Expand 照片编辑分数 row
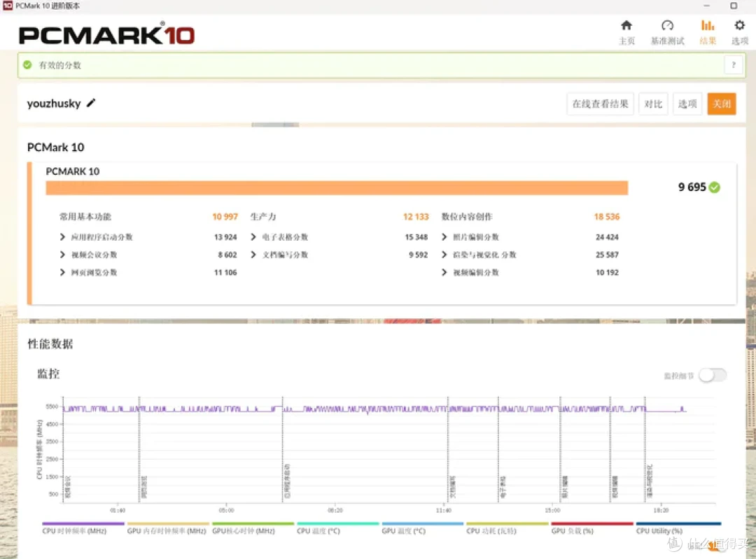 point(444,236)
